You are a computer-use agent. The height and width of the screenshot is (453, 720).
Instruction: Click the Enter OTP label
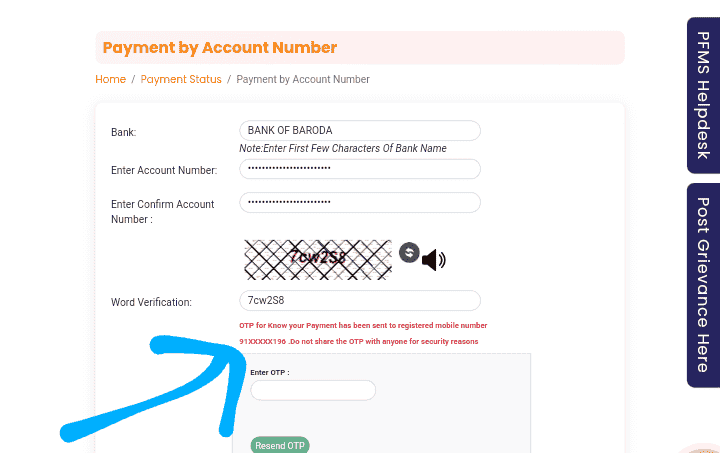coord(270,372)
